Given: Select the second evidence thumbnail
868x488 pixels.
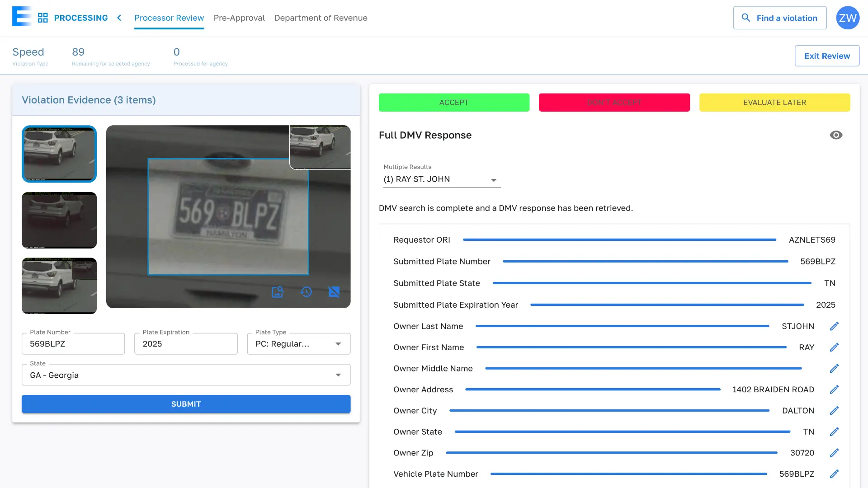Looking at the screenshot, I should (x=59, y=220).
